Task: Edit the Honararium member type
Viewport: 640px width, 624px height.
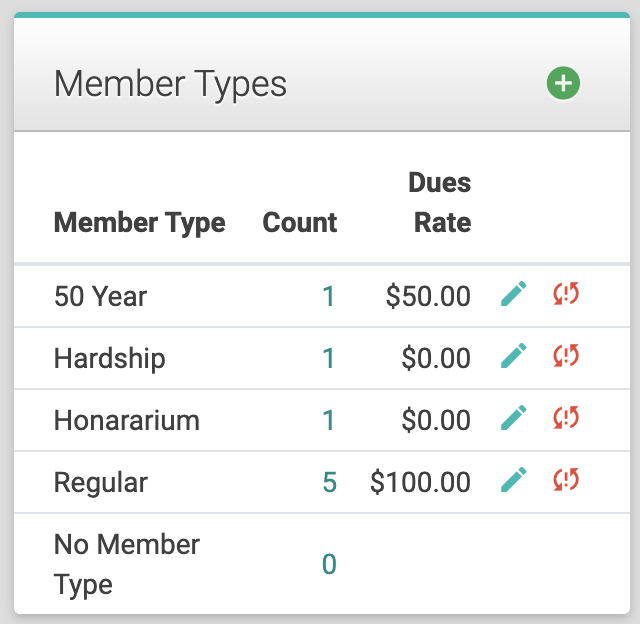Action: tap(513, 419)
